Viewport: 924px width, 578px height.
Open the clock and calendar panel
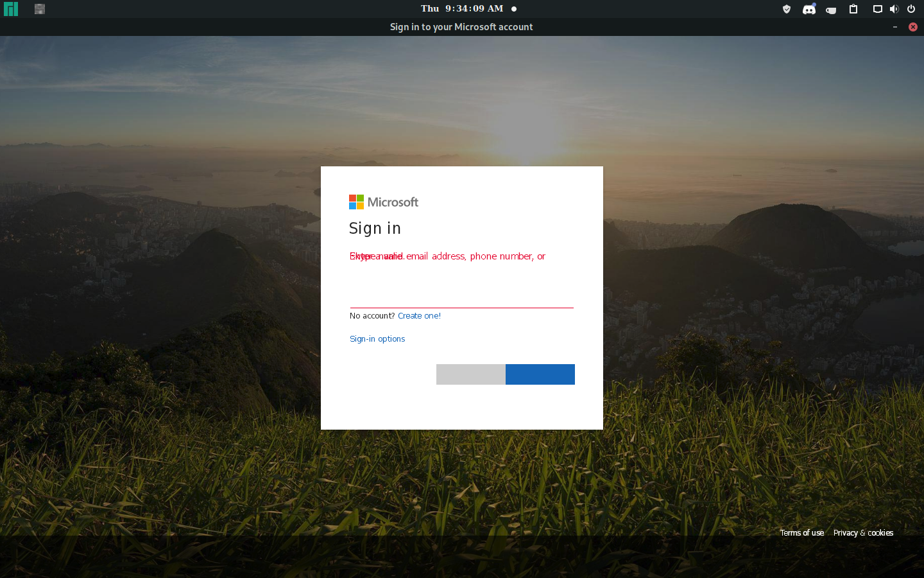pos(462,8)
